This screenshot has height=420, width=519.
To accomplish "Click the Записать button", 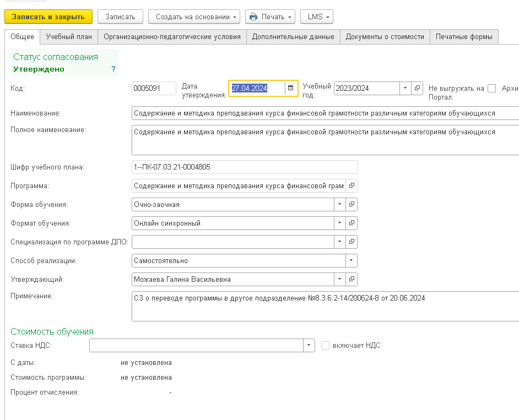I will coord(120,17).
